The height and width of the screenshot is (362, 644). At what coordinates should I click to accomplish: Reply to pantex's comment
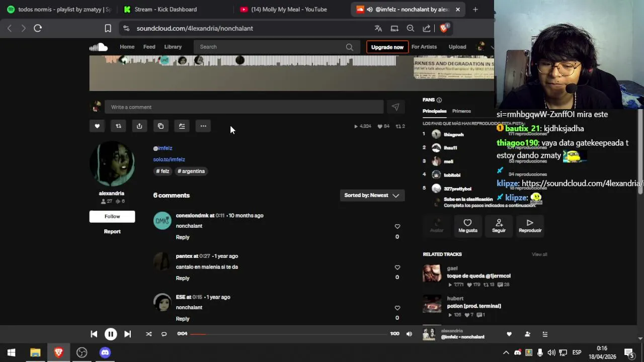(183, 278)
